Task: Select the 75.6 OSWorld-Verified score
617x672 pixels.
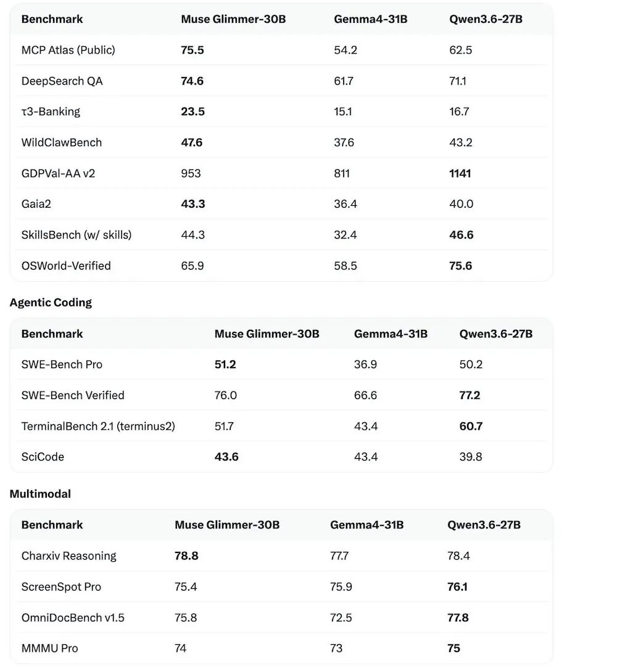Action: click(460, 266)
